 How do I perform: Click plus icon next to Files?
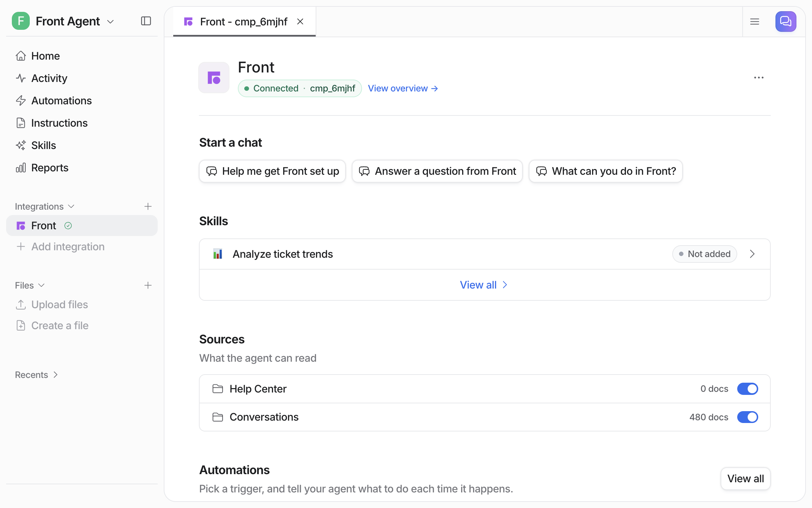point(148,285)
